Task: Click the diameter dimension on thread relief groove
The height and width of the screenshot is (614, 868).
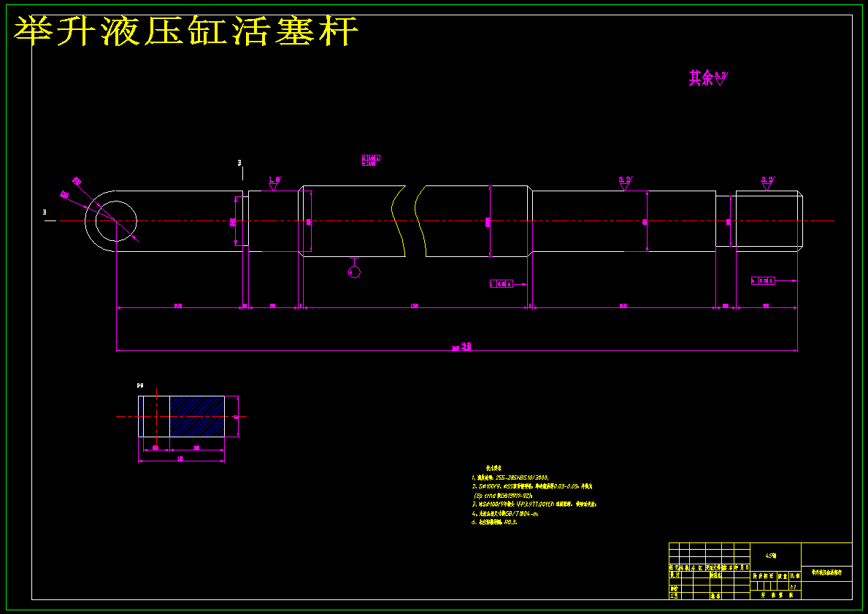Action: [729, 221]
